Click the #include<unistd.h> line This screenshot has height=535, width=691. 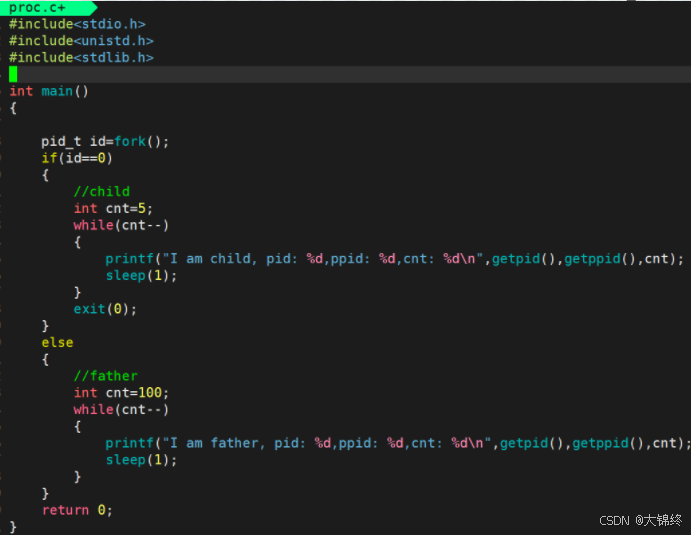[81, 41]
